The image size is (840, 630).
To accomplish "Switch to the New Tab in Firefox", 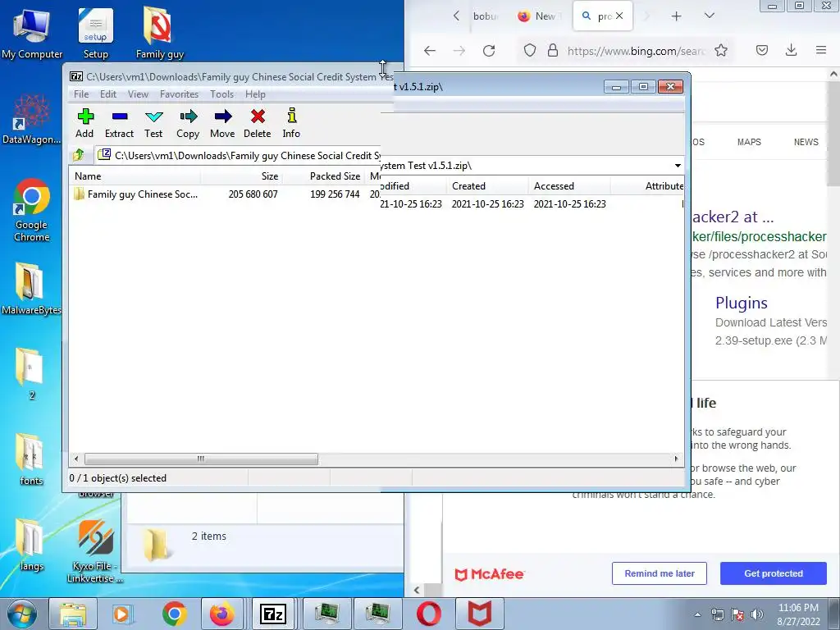I will pyautogui.click(x=538, y=16).
